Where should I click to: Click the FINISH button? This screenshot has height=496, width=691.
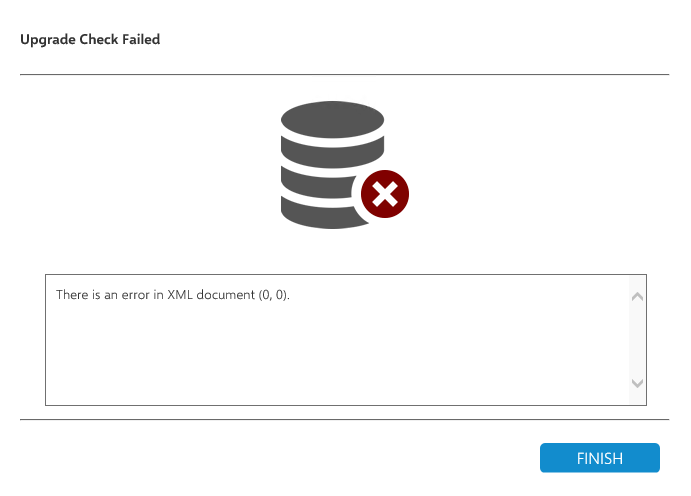tap(599, 458)
